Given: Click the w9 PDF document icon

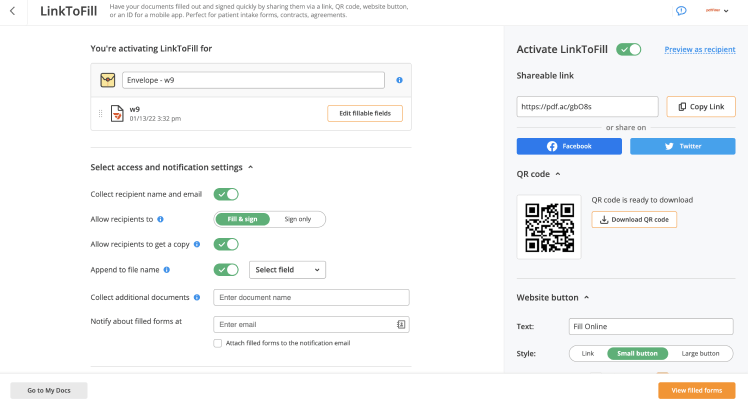Looking at the screenshot, I should click(117, 113).
